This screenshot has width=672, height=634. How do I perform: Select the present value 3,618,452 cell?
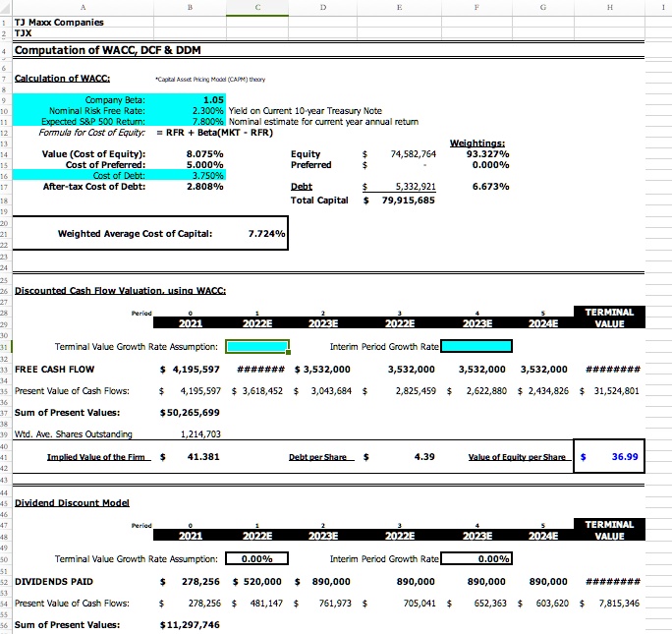(x=262, y=391)
